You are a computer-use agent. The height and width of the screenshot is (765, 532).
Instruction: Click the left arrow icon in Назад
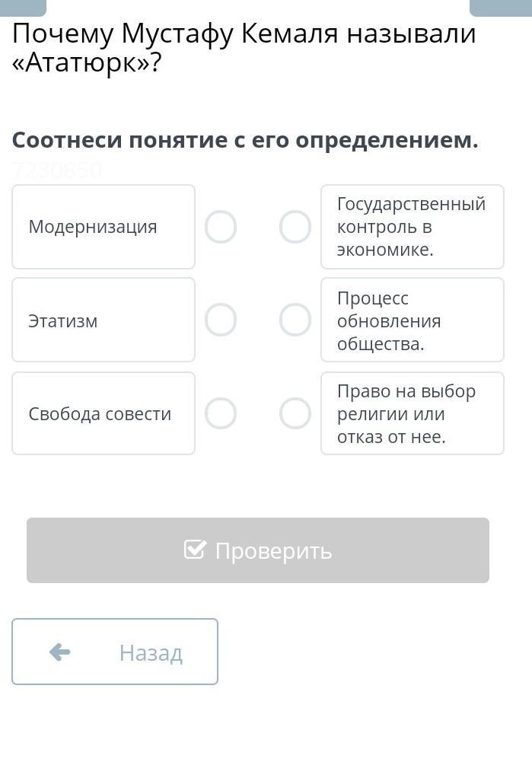(x=60, y=652)
